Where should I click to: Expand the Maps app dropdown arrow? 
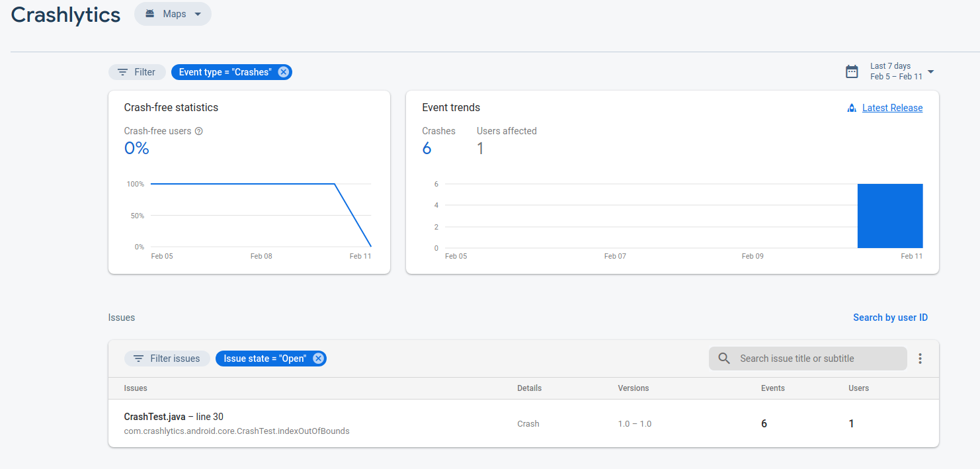(x=197, y=14)
